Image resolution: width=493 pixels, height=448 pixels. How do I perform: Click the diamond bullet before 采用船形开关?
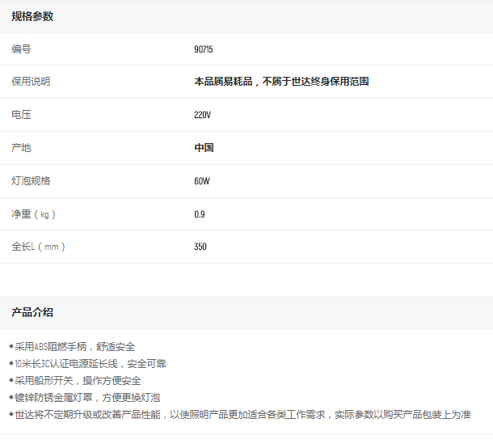pyautogui.click(x=11, y=380)
